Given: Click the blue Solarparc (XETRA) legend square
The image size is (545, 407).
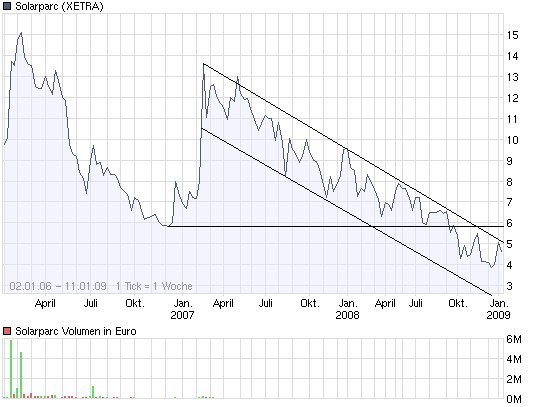Looking at the screenshot, I should tap(7, 6).
